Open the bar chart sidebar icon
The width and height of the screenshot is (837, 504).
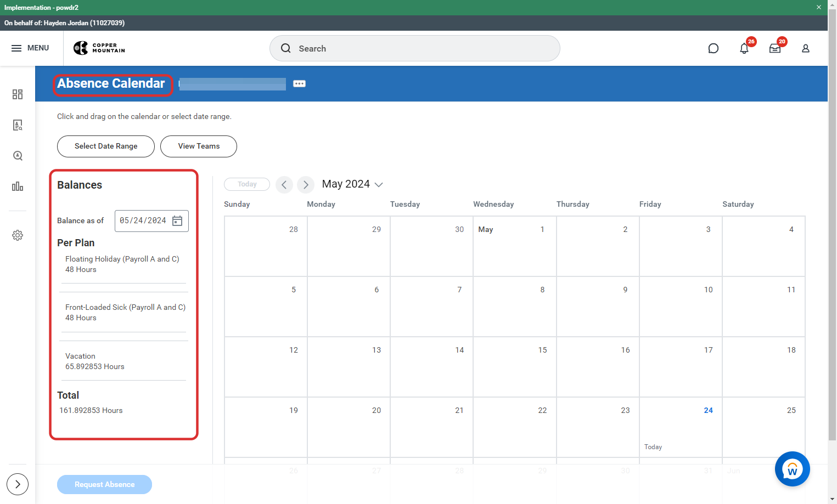pyautogui.click(x=18, y=186)
